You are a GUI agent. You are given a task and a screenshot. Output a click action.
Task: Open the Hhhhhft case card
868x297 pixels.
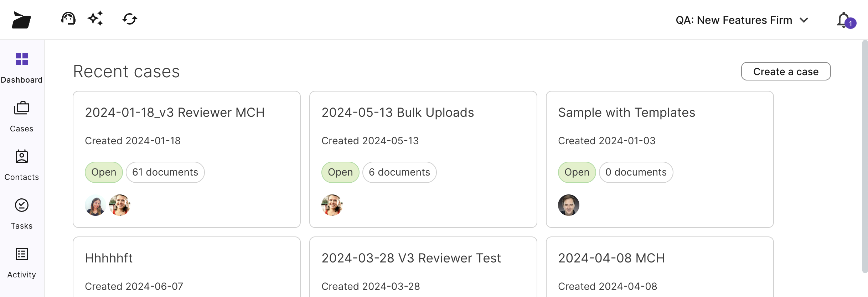109,258
